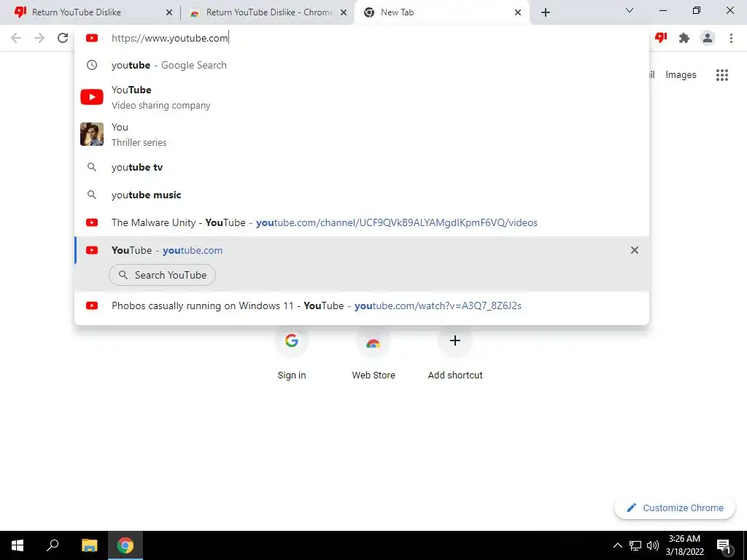The width and height of the screenshot is (747, 560).
Task: Select the 'youtube music' search suggestion
Action: 362,195
